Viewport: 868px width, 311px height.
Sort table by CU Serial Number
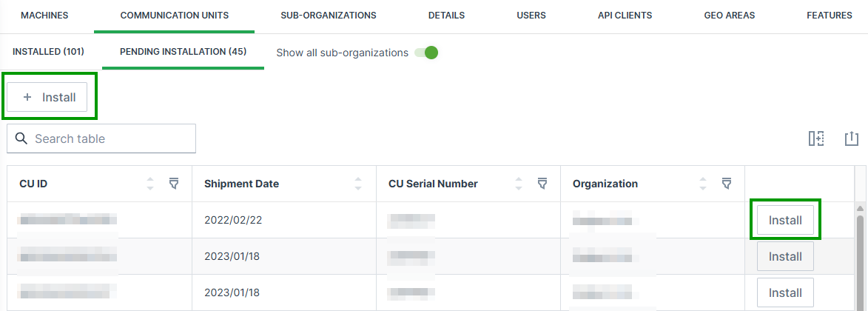(519, 184)
